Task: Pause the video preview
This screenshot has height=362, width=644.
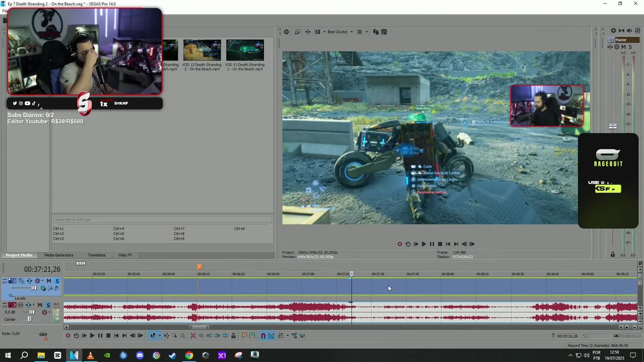Action: click(x=432, y=244)
